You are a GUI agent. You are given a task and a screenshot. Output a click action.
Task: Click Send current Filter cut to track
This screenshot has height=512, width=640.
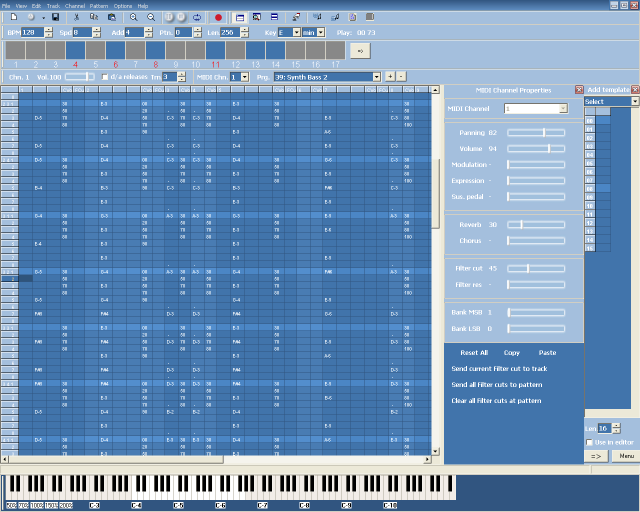(x=499, y=369)
